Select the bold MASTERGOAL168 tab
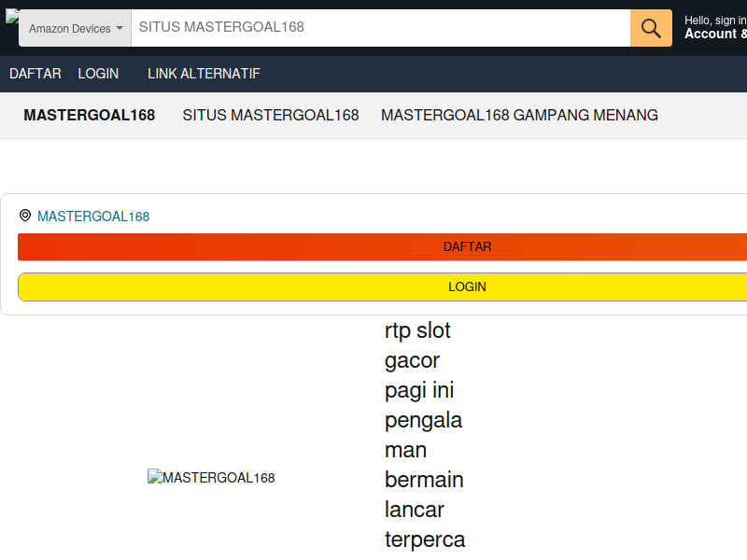747x560 pixels. tap(90, 115)
